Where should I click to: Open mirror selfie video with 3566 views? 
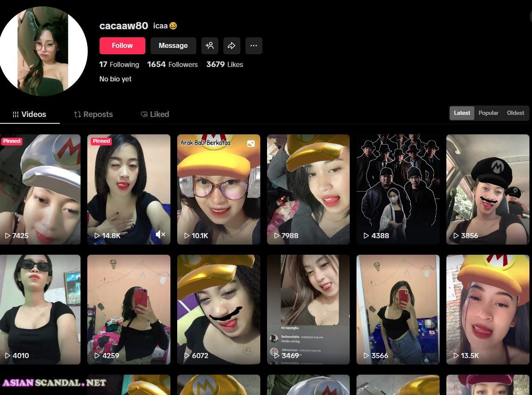pyautogui.click(x=398, y=309)
